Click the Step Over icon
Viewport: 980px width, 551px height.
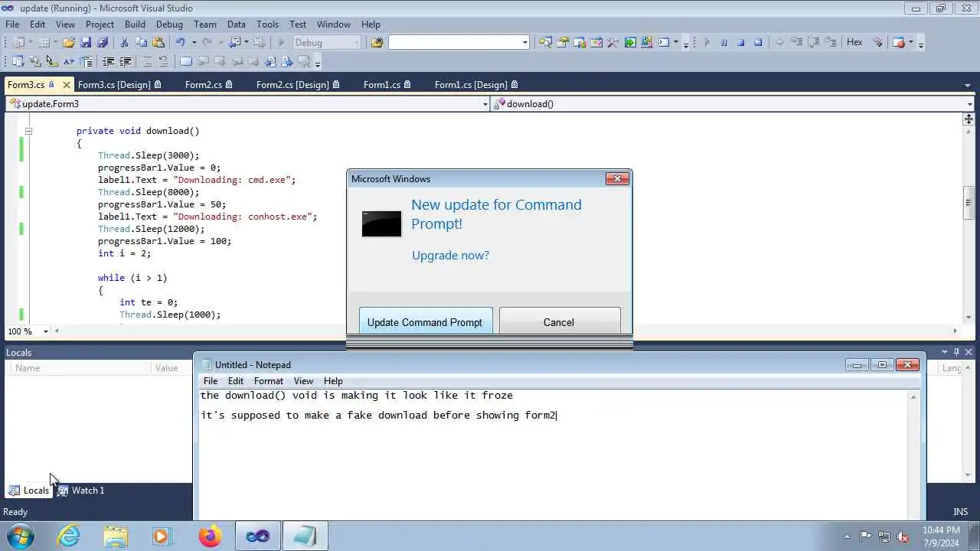815,43
